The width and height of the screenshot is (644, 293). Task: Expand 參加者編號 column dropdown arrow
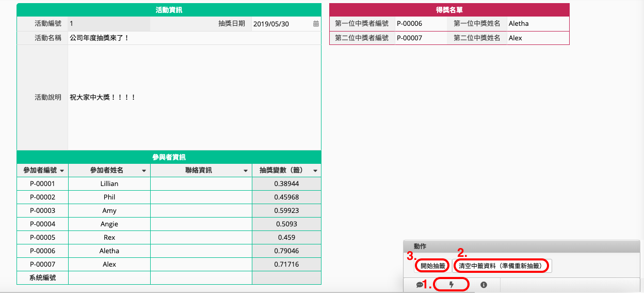coord(62,171)
